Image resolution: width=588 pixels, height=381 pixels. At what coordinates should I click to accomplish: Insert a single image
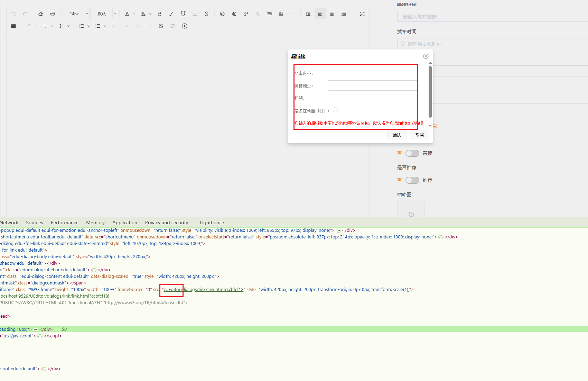[161, 26]
